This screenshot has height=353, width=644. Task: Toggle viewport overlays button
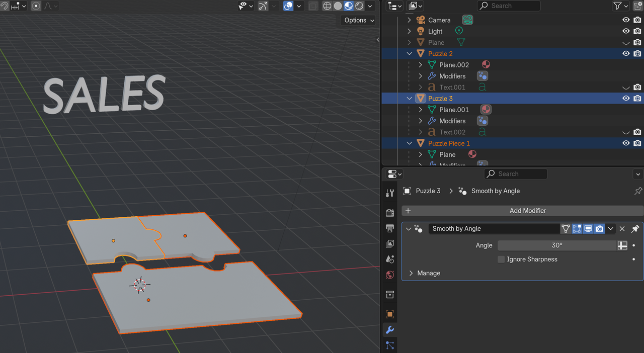click(x=288, y=6)
